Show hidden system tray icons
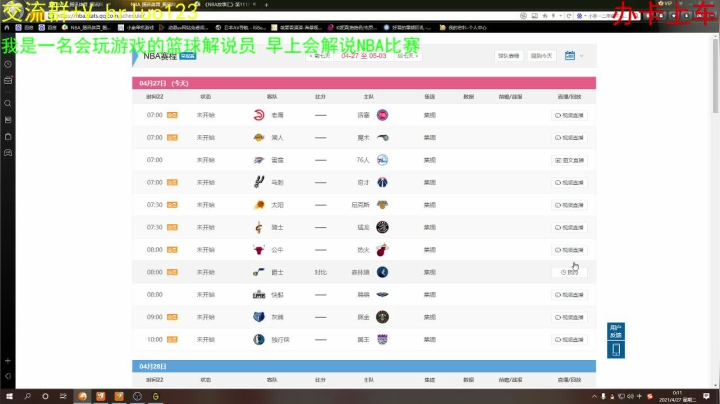The height and width of the screenshot is (404, 720). (595, 396)
